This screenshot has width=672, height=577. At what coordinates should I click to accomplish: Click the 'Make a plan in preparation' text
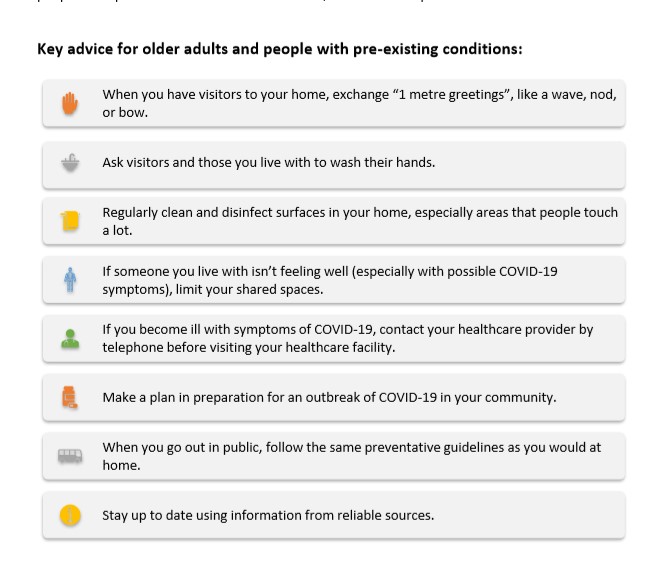329,397
